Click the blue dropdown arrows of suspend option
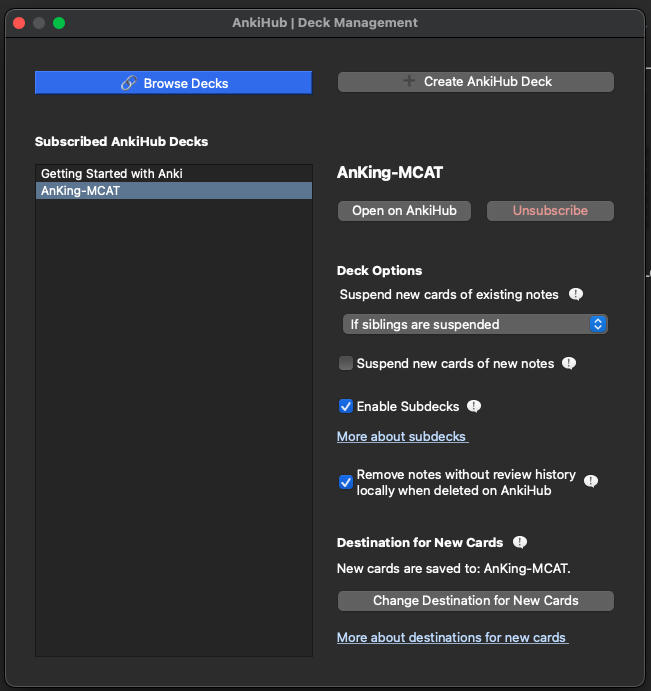 coord(598,324)
